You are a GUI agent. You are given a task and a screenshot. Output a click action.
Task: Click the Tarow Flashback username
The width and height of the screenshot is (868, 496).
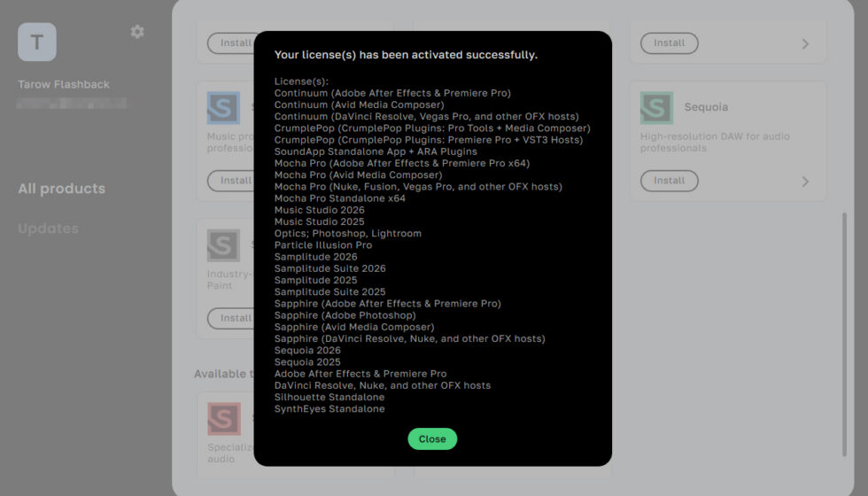coord(64,84)
